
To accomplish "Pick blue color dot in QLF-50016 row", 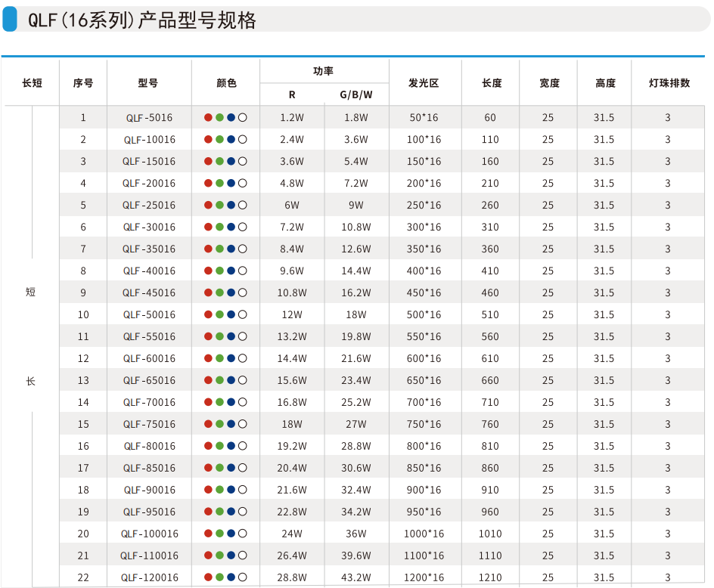I will coord(231,315).
